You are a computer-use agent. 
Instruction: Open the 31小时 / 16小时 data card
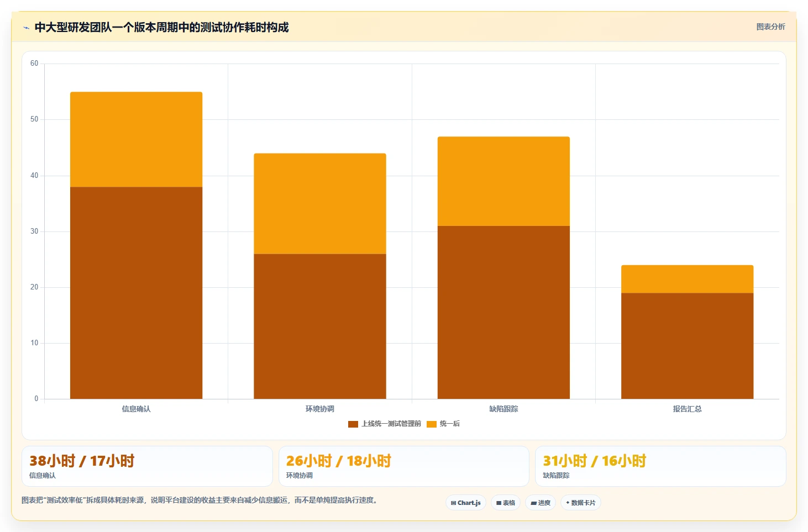point(660,466)
